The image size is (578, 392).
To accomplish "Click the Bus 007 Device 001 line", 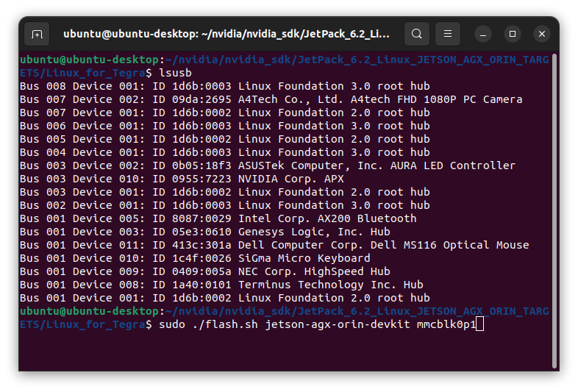I will [x=225, y=113].
